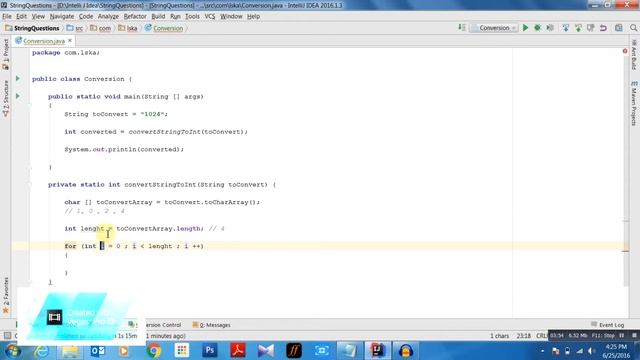Click the volume icon in system tray

tap(591, 351)
